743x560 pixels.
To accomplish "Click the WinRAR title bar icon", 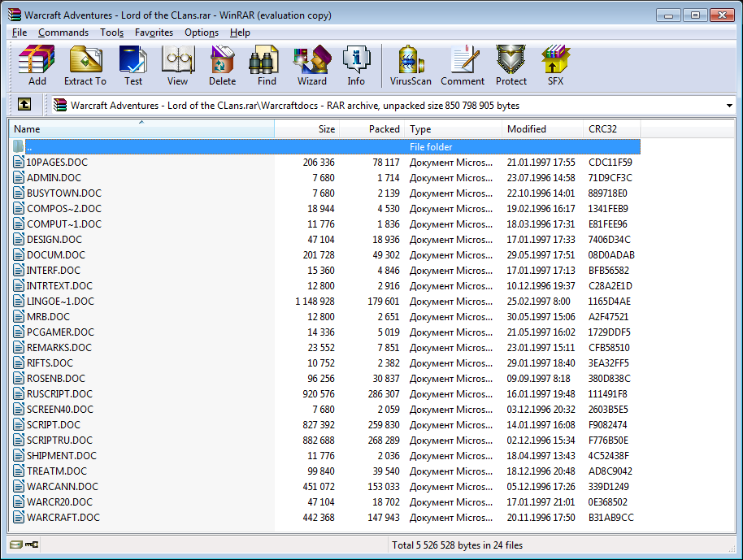I will [x=14, y=15].
